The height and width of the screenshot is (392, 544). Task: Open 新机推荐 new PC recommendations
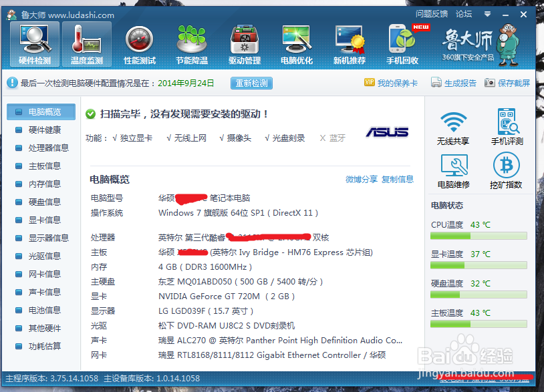[350, 44]
